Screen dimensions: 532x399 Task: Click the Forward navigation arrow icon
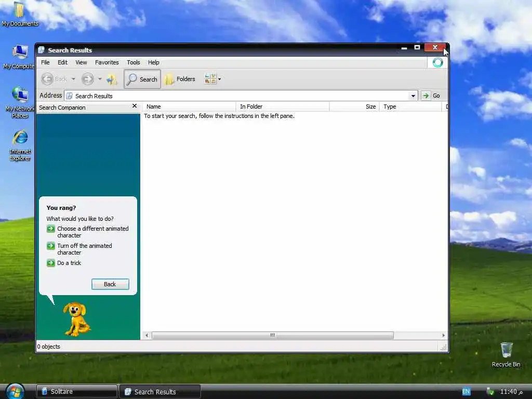[x=87, y=79]
